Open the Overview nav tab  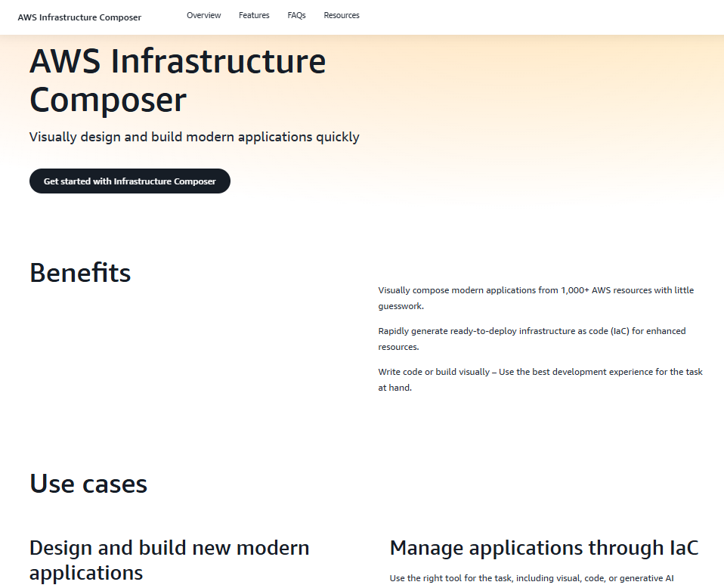(203, 15)
